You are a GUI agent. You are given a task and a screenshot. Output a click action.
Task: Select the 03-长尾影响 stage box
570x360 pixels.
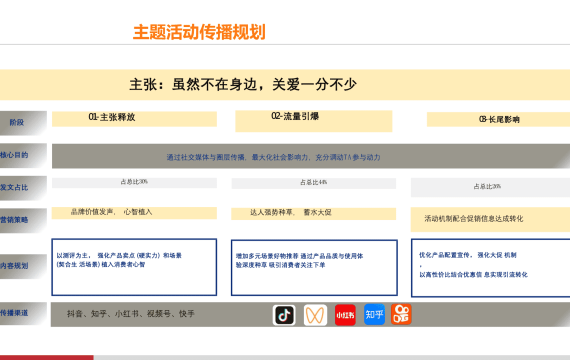[x=498, y=119]
